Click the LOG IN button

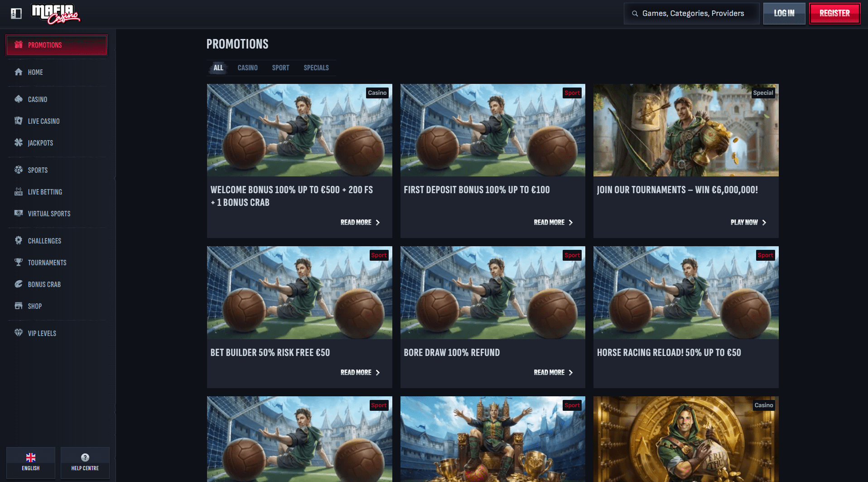[784, 14]
